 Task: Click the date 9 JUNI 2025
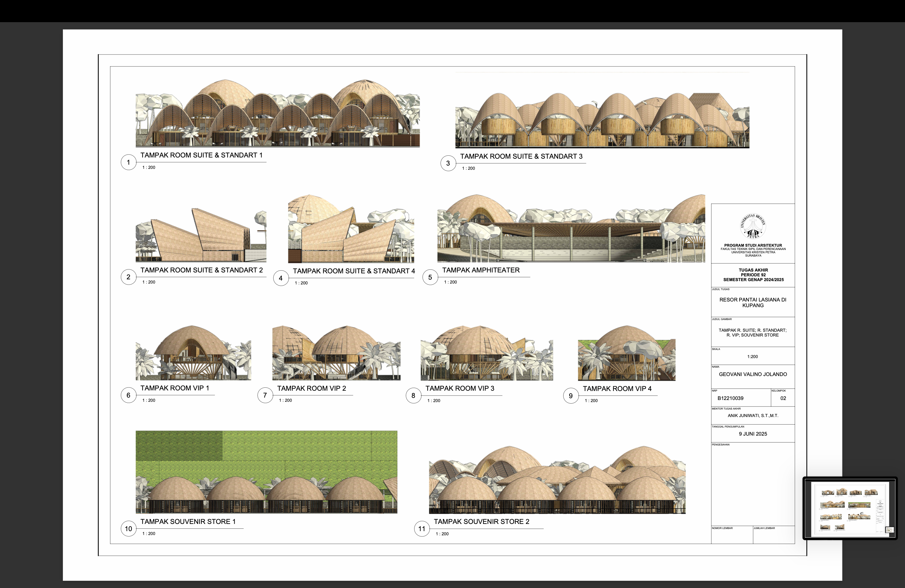click(x=752, y=434)
